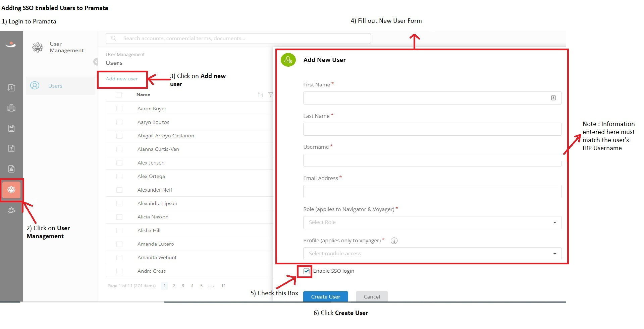Open the documents page sidebar icon
The image size is (644, 329).
pos(11,128)
